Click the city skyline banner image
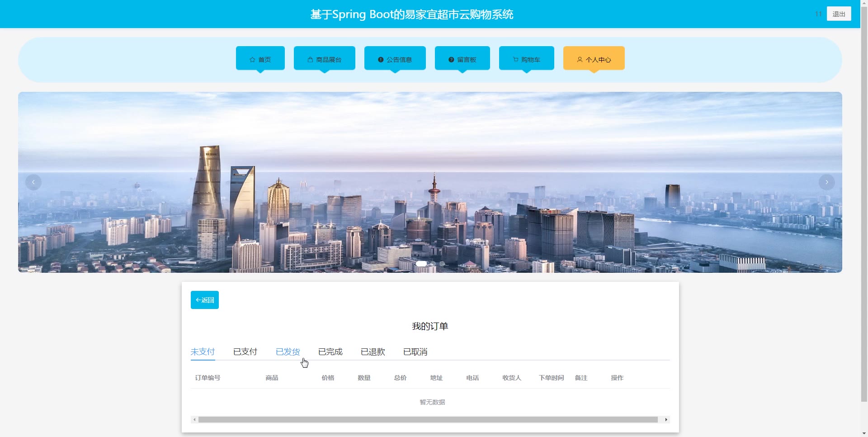The height and width of the screenshot is (437, 868). click(x=430, y=182)
